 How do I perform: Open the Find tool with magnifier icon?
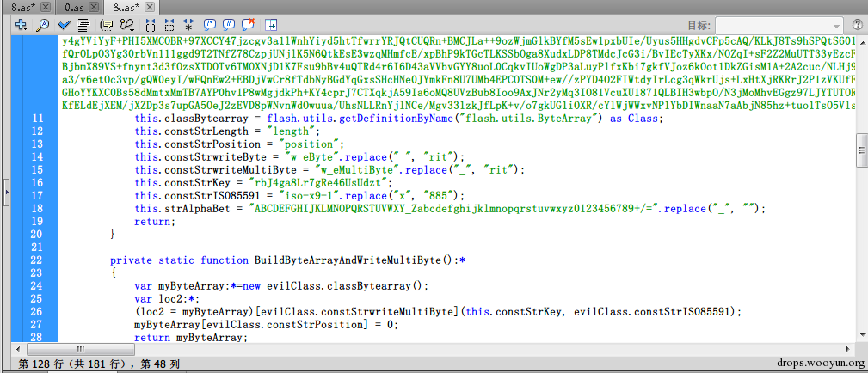(x=42, y=24)
